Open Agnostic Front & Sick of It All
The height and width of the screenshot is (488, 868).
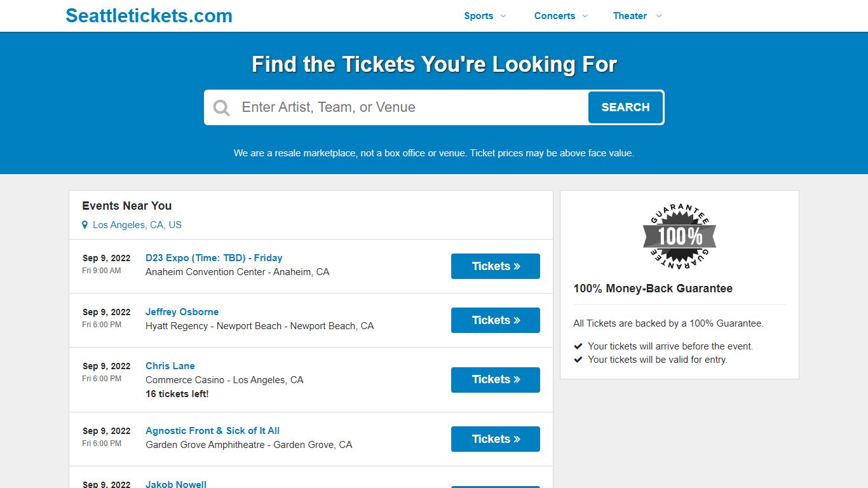pyautogui.click(x=212, y=431)
